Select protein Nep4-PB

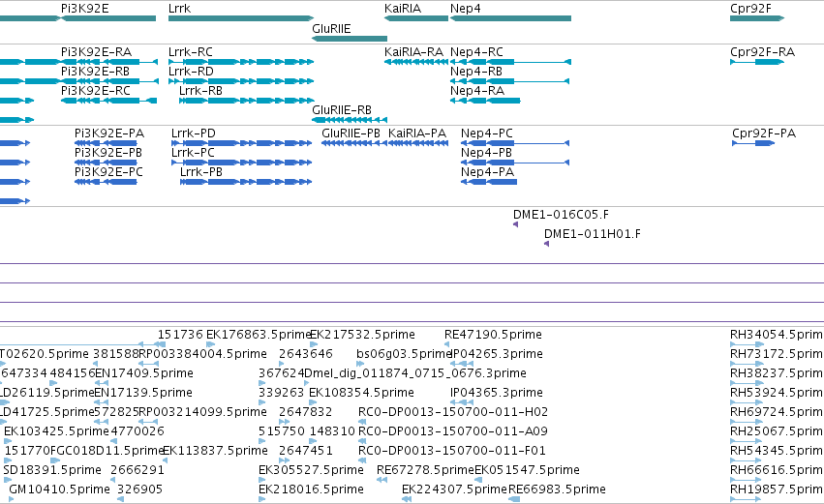click(486, 153)
